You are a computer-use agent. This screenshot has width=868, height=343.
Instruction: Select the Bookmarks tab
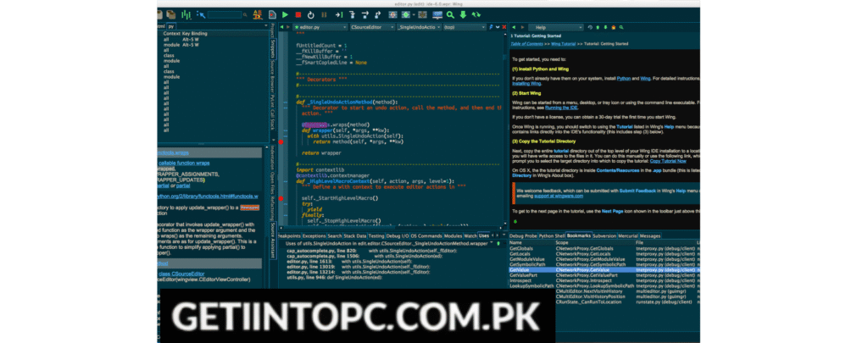[579, 235]
